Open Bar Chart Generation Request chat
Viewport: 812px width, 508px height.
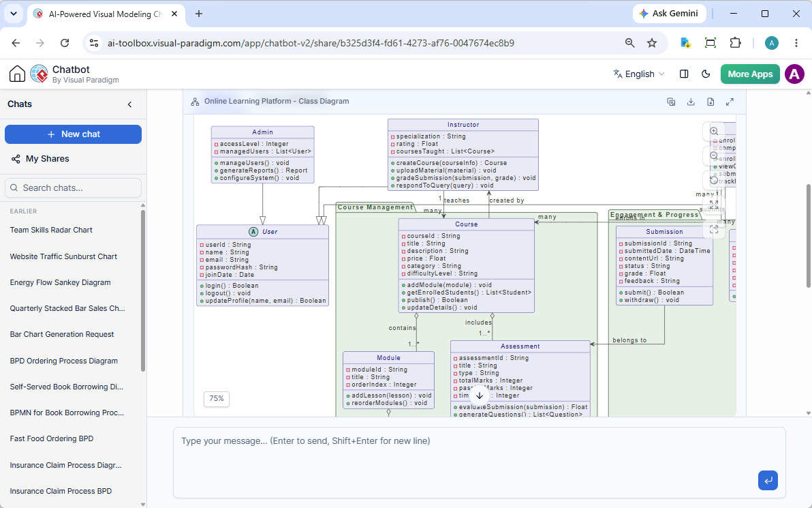coord(61,334)
